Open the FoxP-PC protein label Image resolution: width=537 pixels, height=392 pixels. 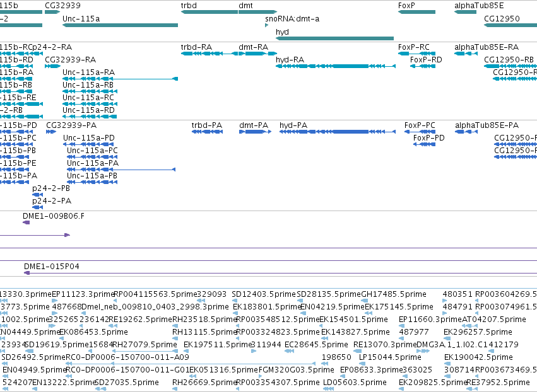[420, 125]
